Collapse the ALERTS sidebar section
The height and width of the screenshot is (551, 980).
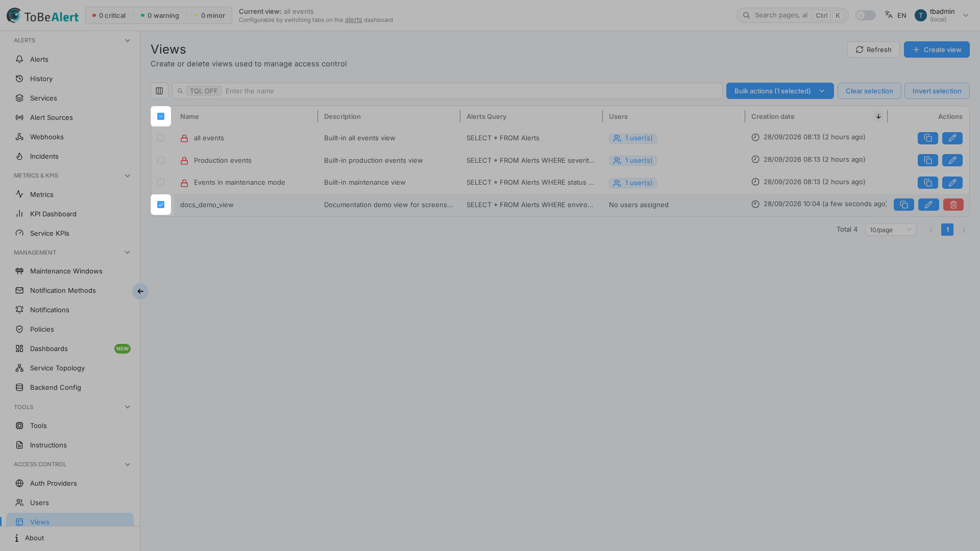pyautogui.click(x=128, y=40)
